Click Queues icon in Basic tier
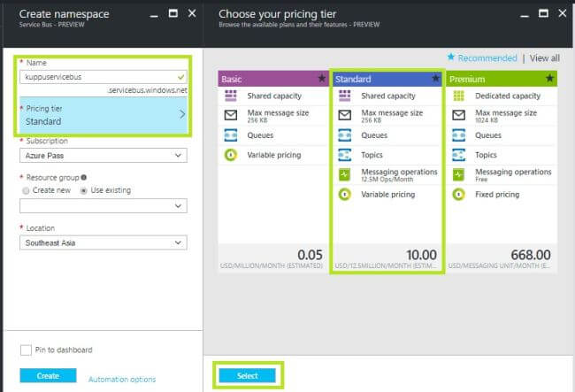This screenshot has height=392, width=575. 231,135
